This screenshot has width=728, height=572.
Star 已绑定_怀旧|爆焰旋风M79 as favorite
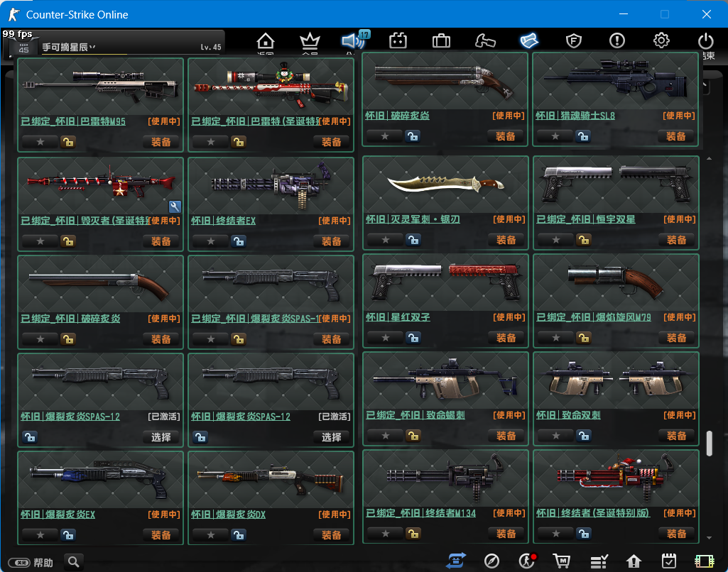(555, 338)
